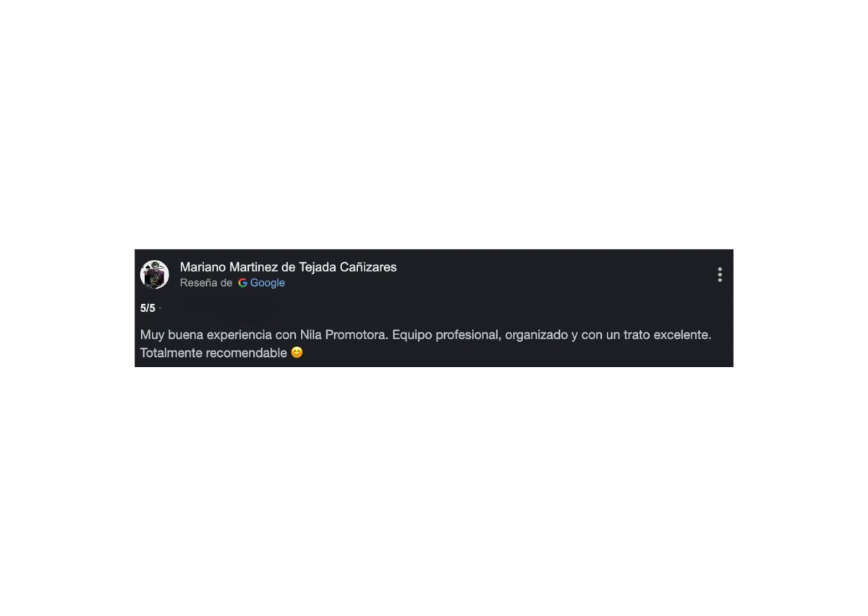Click the word 'recomendable' before the emoji

pyautogui.click(x=246, y=353)
